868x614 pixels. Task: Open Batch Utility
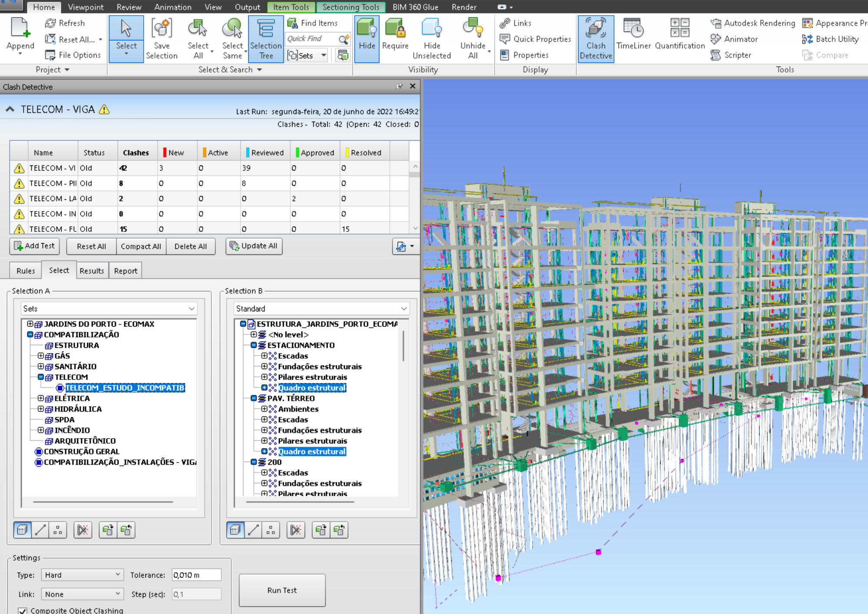tap(830, 39)
